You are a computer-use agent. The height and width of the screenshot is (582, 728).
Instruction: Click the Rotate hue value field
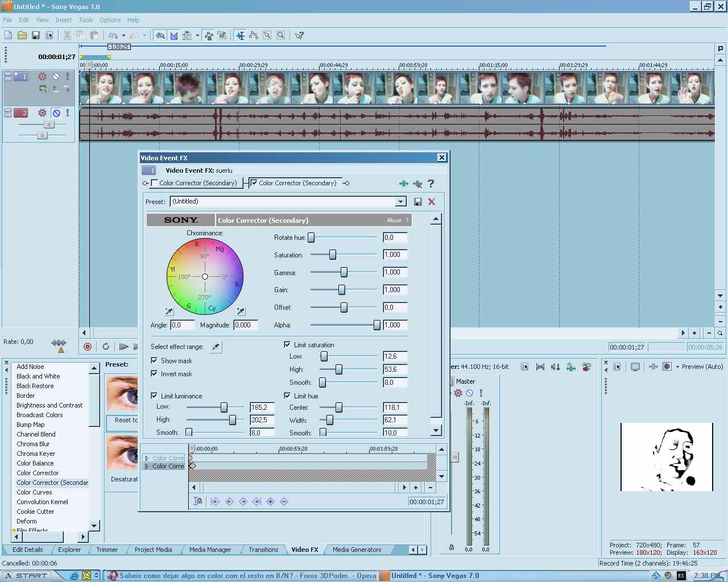click(x=395, y=238)
